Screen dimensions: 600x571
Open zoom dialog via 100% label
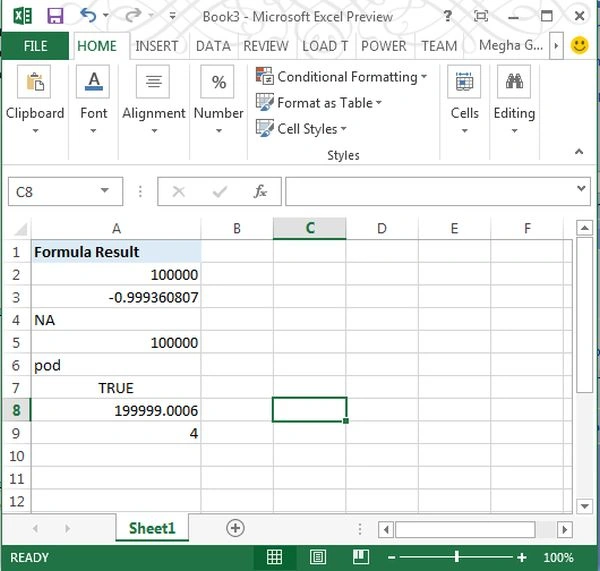point(558,558)
